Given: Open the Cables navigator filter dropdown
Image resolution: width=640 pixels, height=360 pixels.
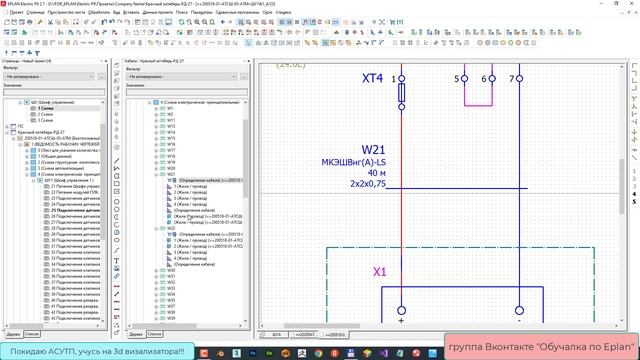Looking at the screenshot, I should [182, 76].
